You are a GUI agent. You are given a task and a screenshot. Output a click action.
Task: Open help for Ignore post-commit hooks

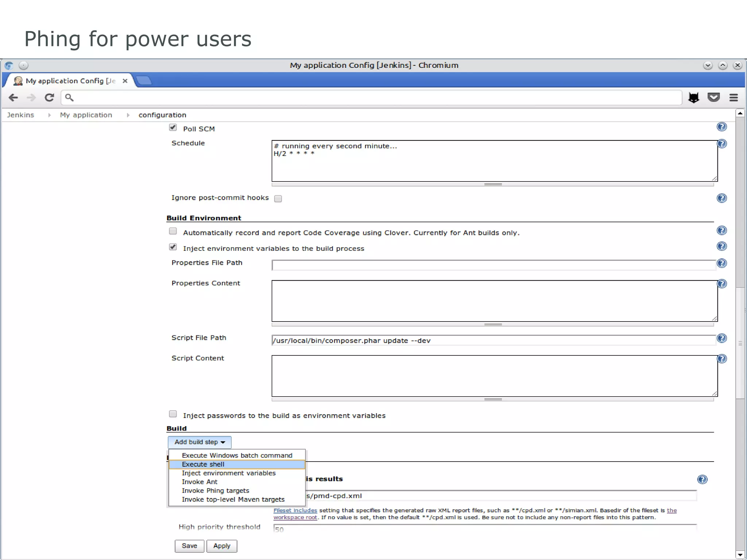721,198
